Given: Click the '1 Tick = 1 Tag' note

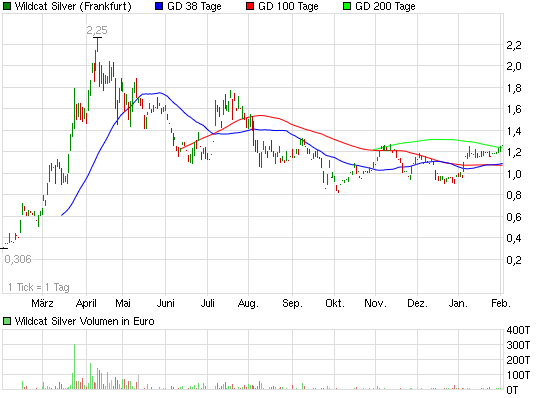Looking at the screenshot, I should pos(39,287).
